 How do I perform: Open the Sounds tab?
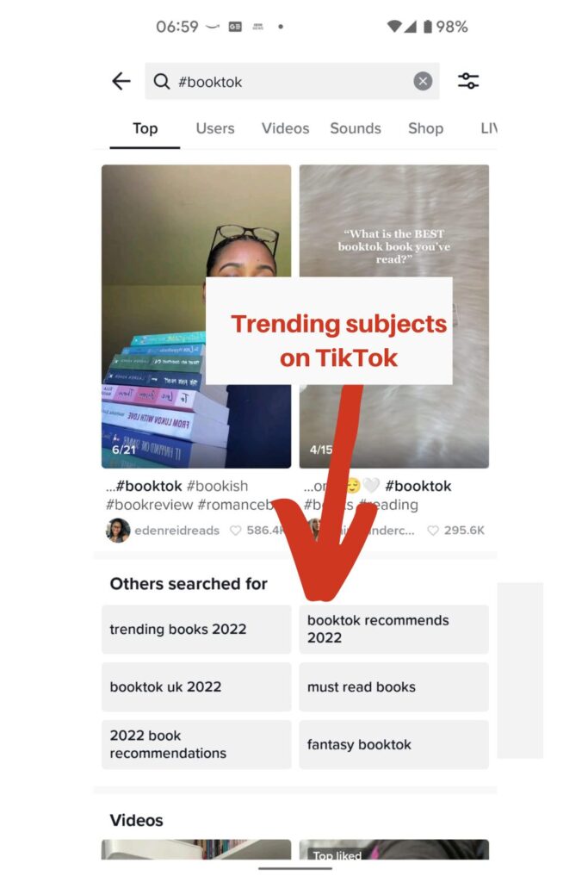(356, 128)
